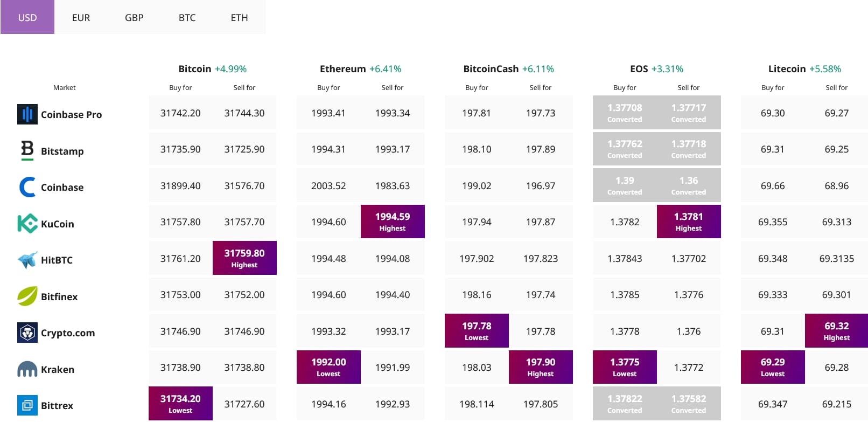Click the BitcoinCash column heading

[x=491, y=68]
